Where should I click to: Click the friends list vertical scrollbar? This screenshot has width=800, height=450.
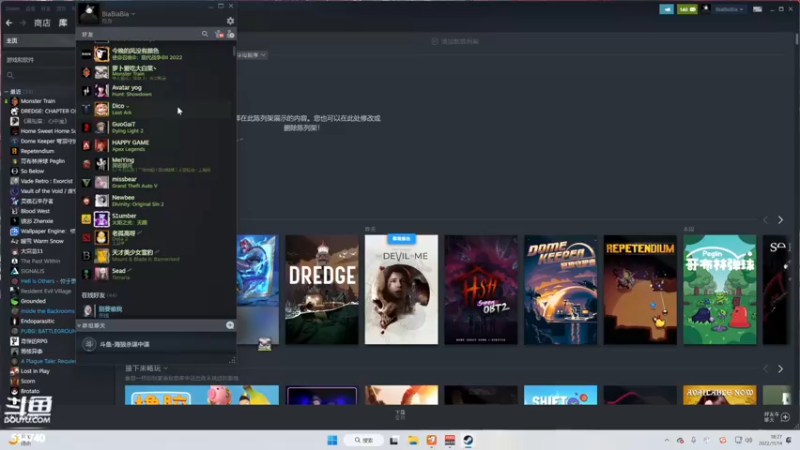pos(234,51)
